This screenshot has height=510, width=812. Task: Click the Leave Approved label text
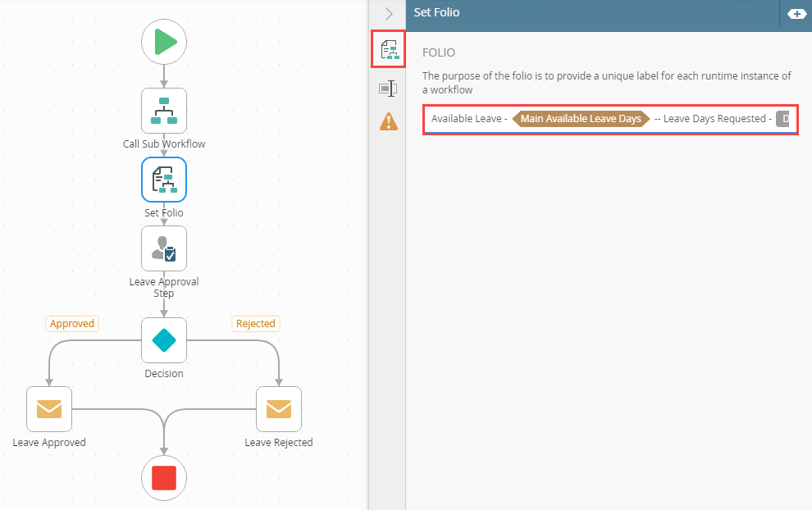click(x=49, y=443)
